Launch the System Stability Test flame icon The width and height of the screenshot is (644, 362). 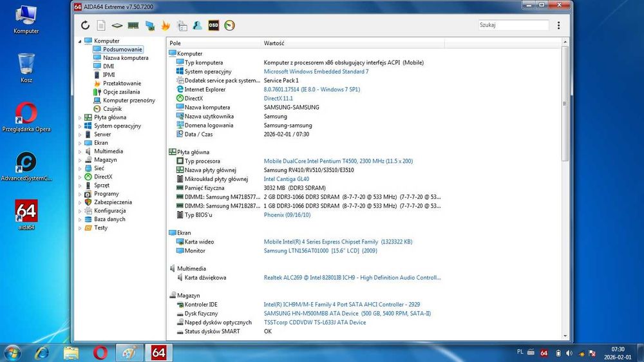coord(166,26)
